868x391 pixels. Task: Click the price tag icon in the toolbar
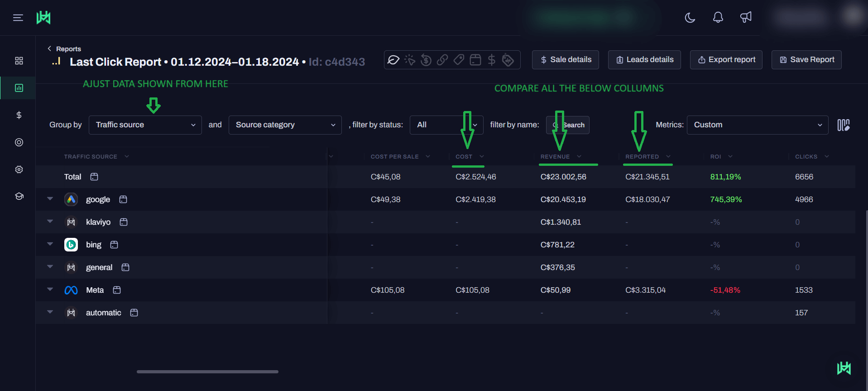(x=459, y=60)
